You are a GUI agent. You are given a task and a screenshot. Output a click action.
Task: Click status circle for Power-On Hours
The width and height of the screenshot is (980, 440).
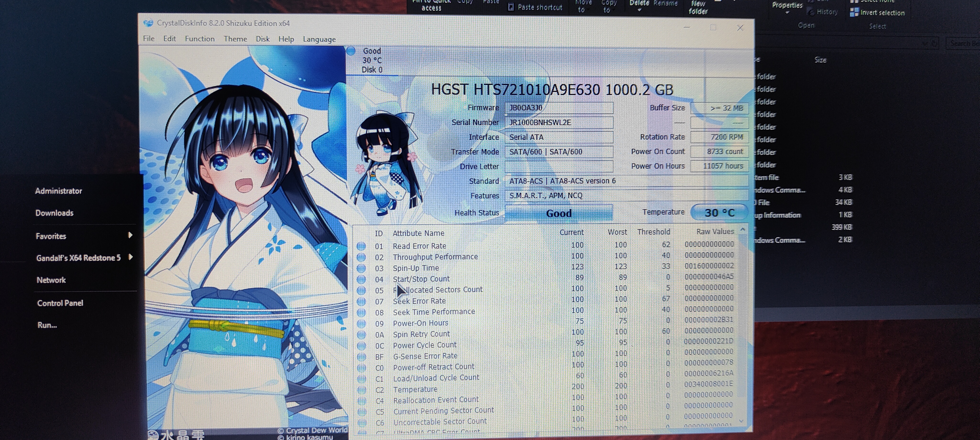tap(361, 323)
